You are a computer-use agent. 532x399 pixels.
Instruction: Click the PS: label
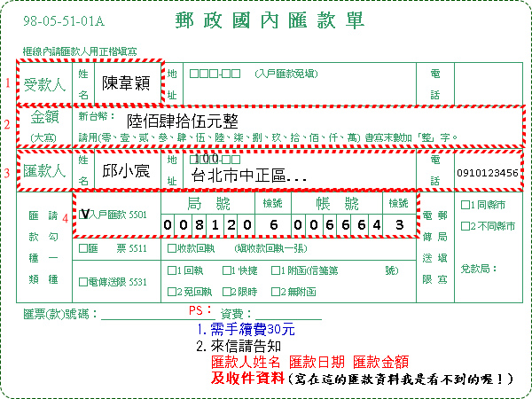coord(200,310)
